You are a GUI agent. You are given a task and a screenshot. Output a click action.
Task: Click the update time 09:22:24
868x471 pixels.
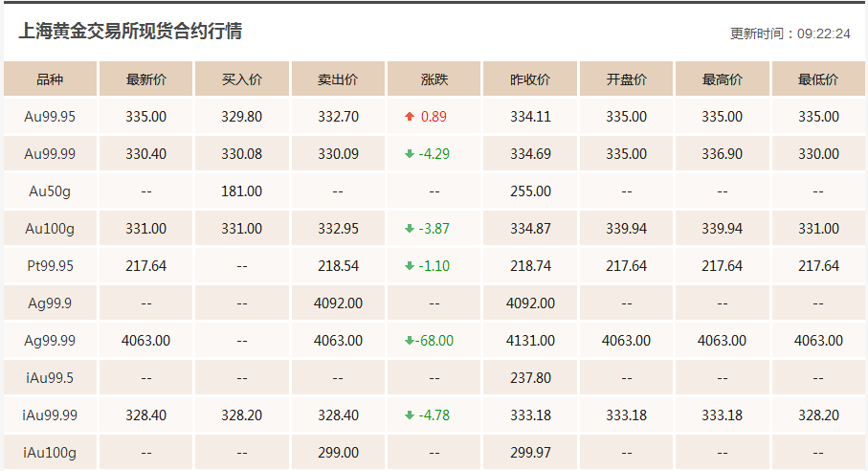(x=824, y=34)
